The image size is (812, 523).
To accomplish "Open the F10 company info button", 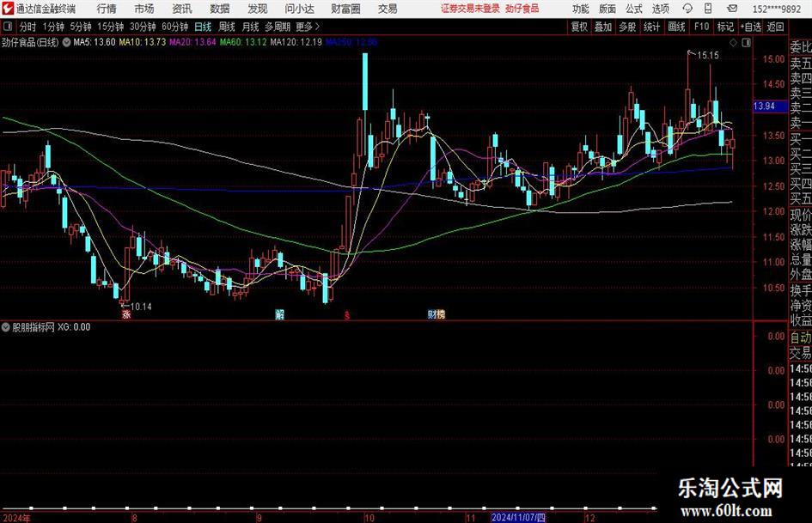I will coord(701,27).
